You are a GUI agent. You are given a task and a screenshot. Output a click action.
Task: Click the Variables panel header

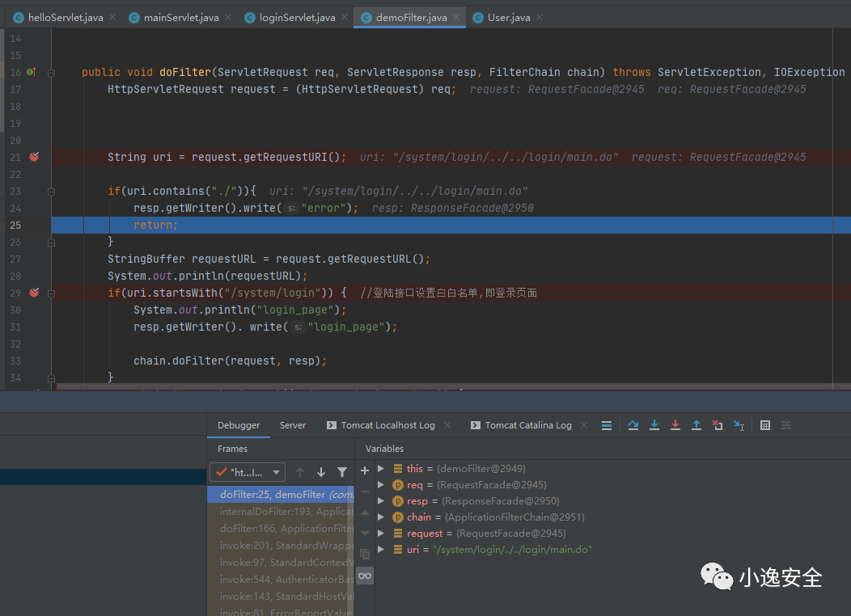tap(384, 449)
